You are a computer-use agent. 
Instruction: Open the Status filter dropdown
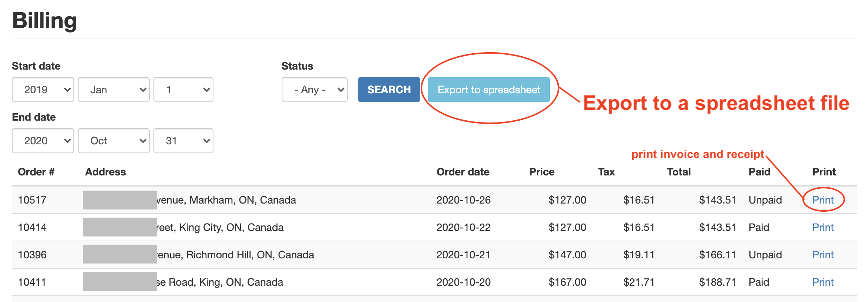(314, 90)
